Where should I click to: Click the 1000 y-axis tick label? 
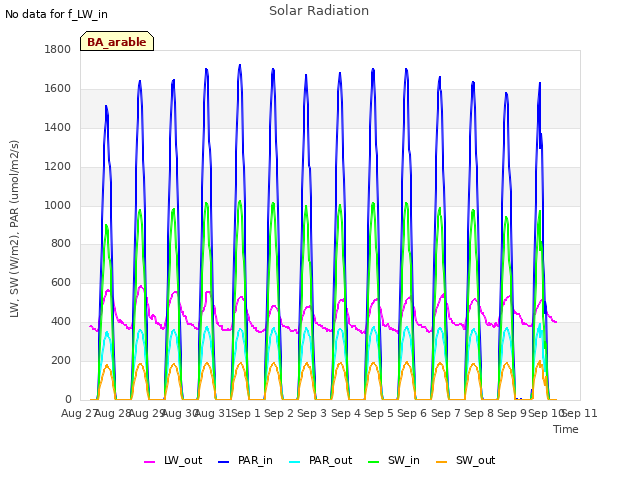click(x=58, y=205)
